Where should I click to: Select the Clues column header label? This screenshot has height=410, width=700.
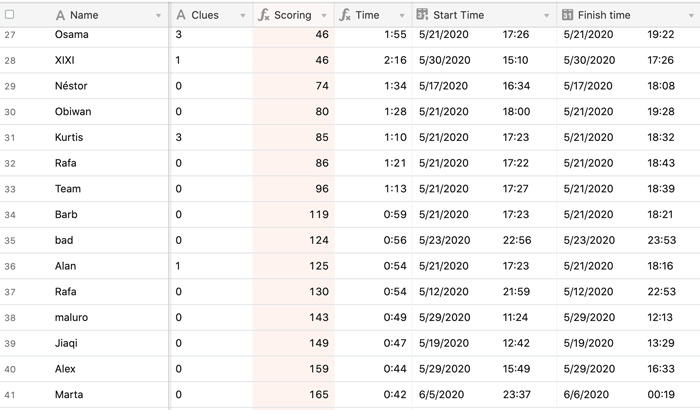tap(205, 15)
